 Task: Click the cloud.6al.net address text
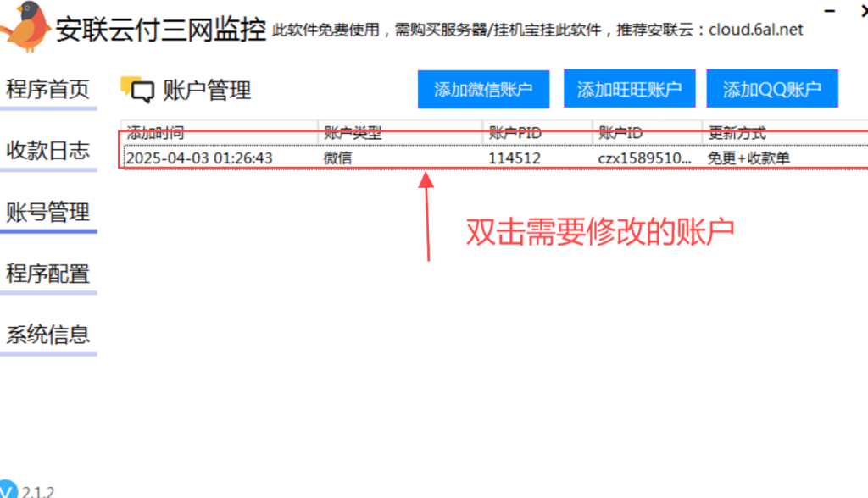(x=755, y=30)
